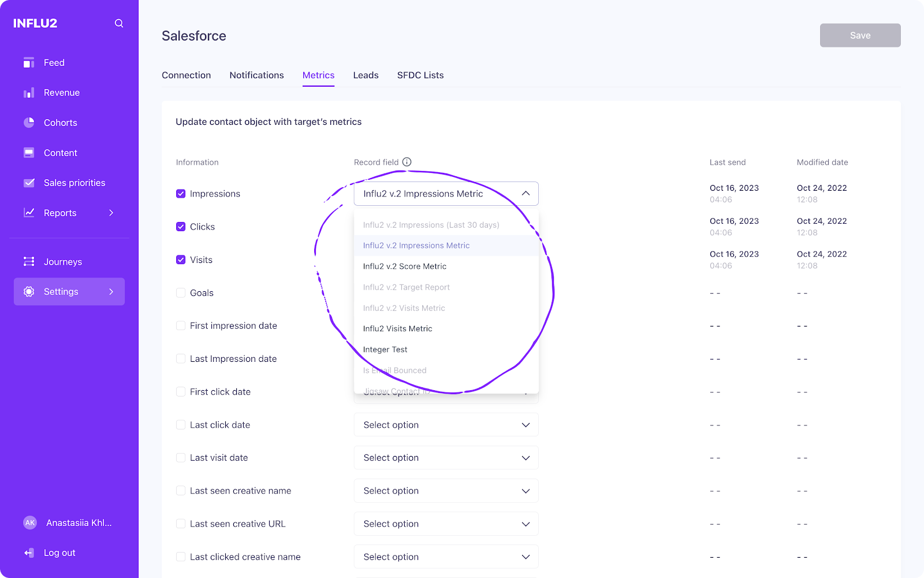This screenshot has height=578, width=924.
Task: Click the Journeys sidebar label
Action: click(63, 261)
